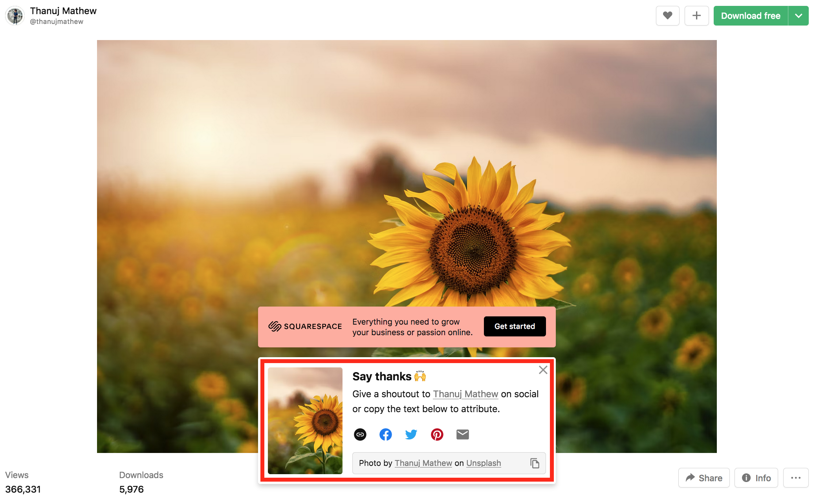
Task: Add photo to collection with plus icon
Action: pyautogui.click(x=696, y=16)
